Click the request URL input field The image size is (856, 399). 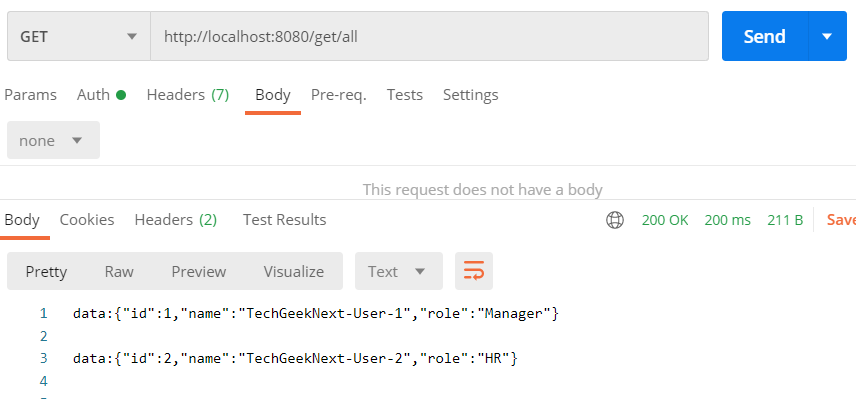coord(430,37)
